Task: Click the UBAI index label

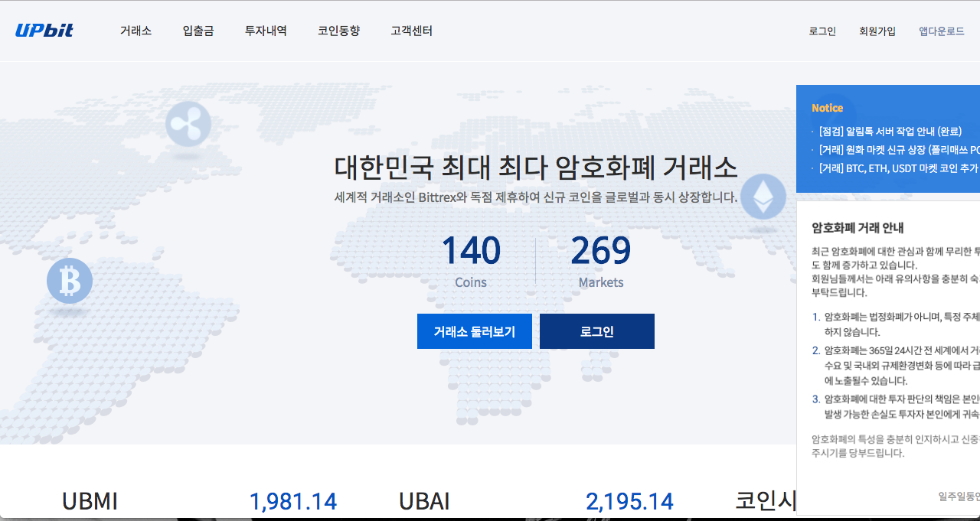Action: (x=424, y=502)
